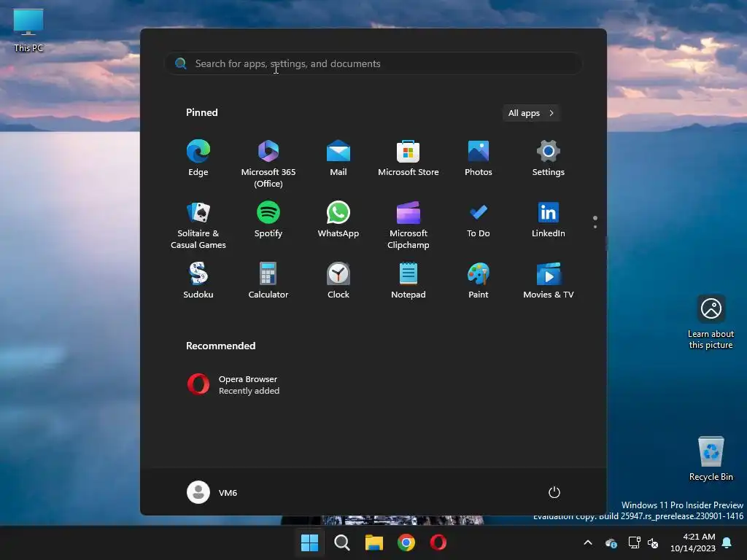Select the This PC desktop icon
This screenshot has height=560, width=747.
[28, 29]
